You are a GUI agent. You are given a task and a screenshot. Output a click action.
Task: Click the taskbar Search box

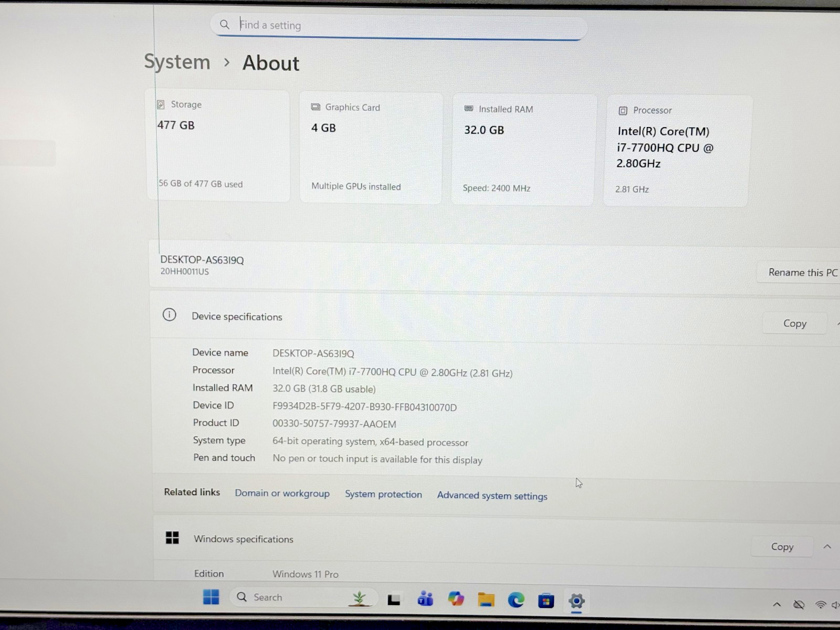pos(303,597)
